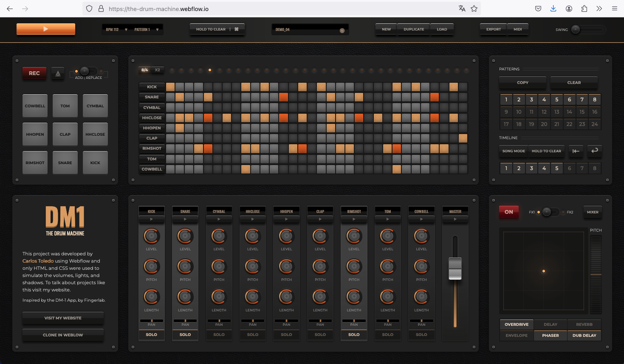Viewport: 624px width, 364px height.
Task: Click the timeline jump-to-start arrow icon
Action: coord(576,151)
